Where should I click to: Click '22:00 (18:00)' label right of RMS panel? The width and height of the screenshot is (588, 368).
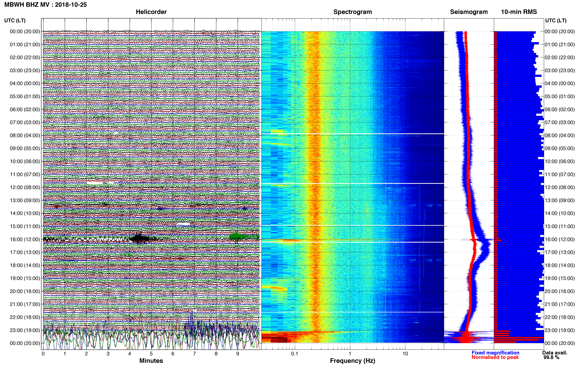(560, 317)
